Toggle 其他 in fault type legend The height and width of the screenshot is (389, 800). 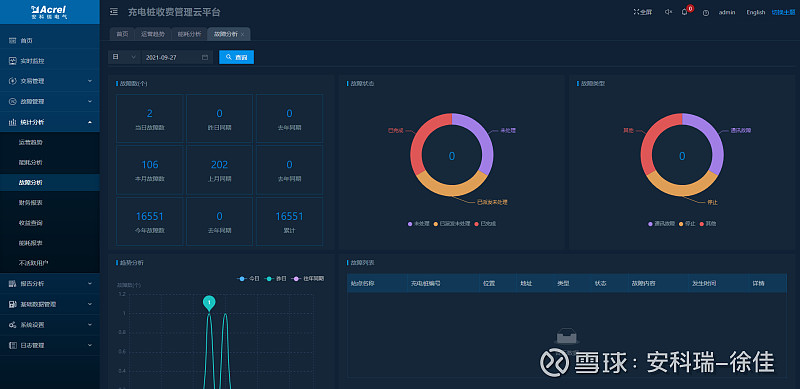coord(707,224)
